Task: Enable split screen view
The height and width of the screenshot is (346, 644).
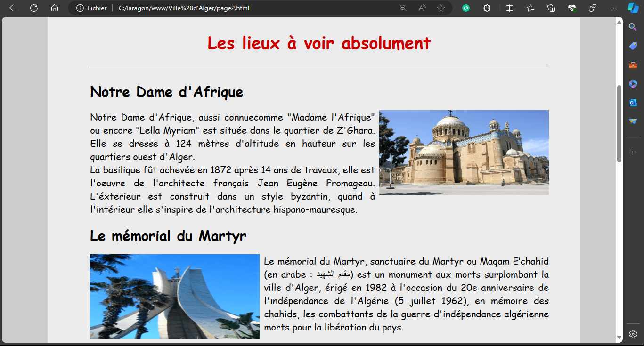Action: point(509,8)
